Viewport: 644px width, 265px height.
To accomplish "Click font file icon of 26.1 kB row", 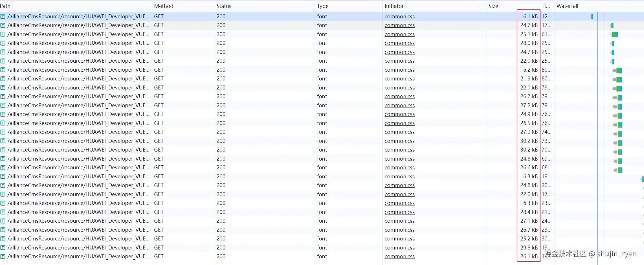I will (x=3, y=257).
